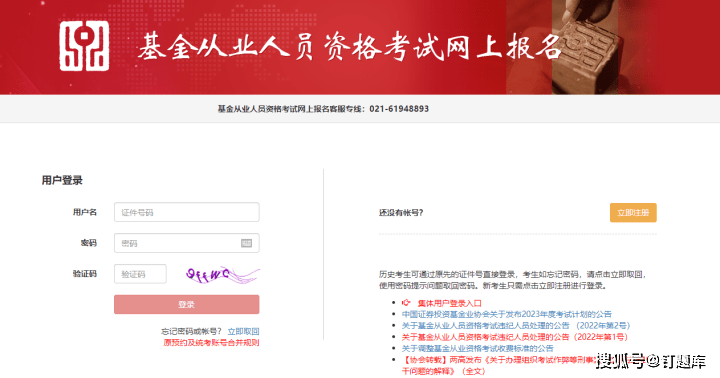720x378 pixels.
Task: Open the 2022年第1号 violation announcement link
Action: pyautogui.click(x=515, y=337)
